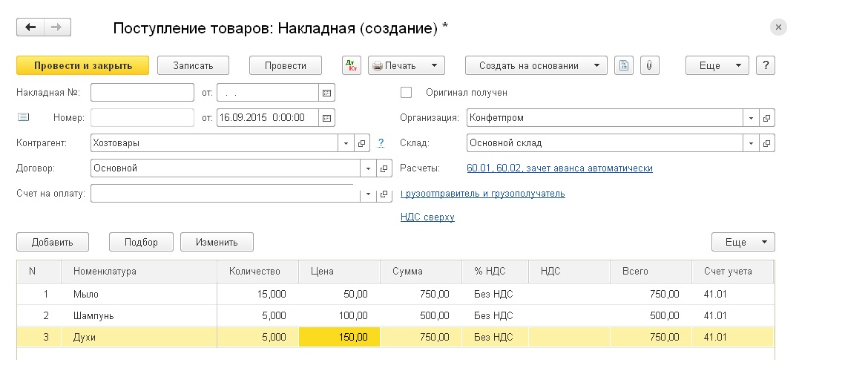Open the Контрагент Хозтовары record icon

pyautogui.click(x=361, y=143)
